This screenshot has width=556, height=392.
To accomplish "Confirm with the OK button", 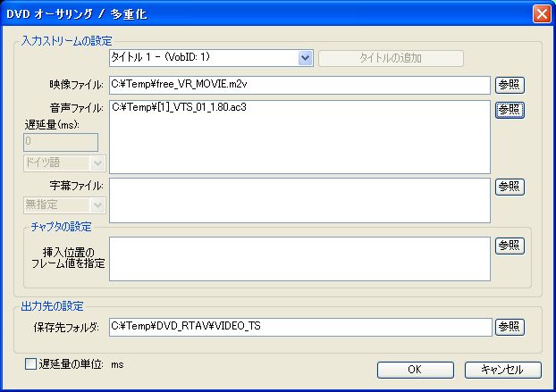I will (x=415, y=369).
